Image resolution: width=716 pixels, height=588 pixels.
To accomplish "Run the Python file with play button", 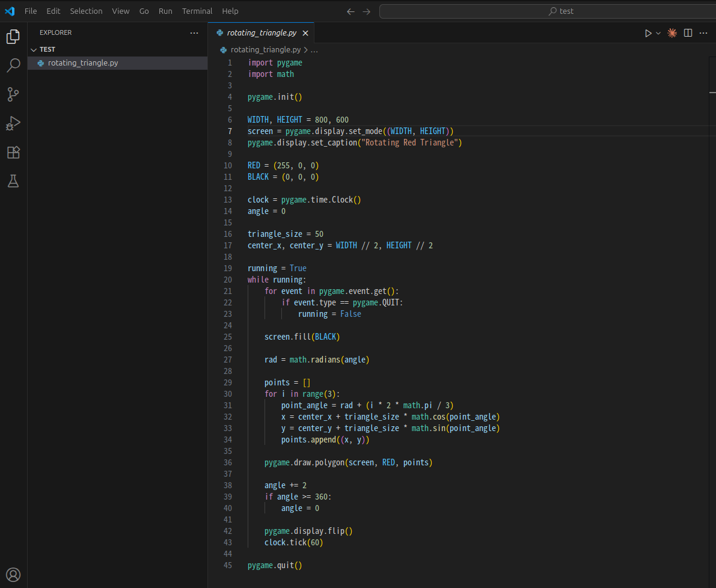I will [x=648, y=33].
